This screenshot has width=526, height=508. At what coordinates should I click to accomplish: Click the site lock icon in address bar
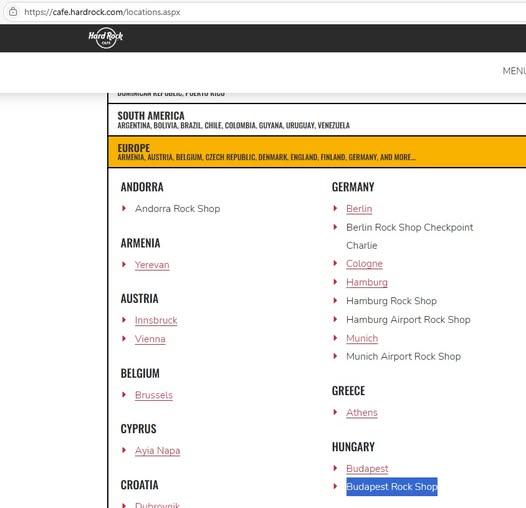point(13,12)
